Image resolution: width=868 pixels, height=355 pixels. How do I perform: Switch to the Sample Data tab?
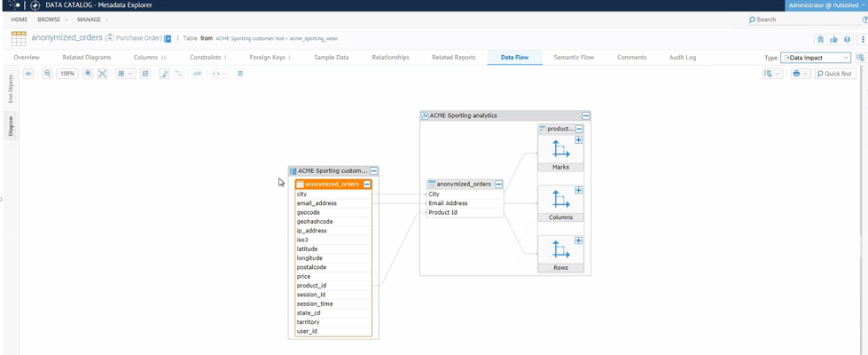coord(332,58)
